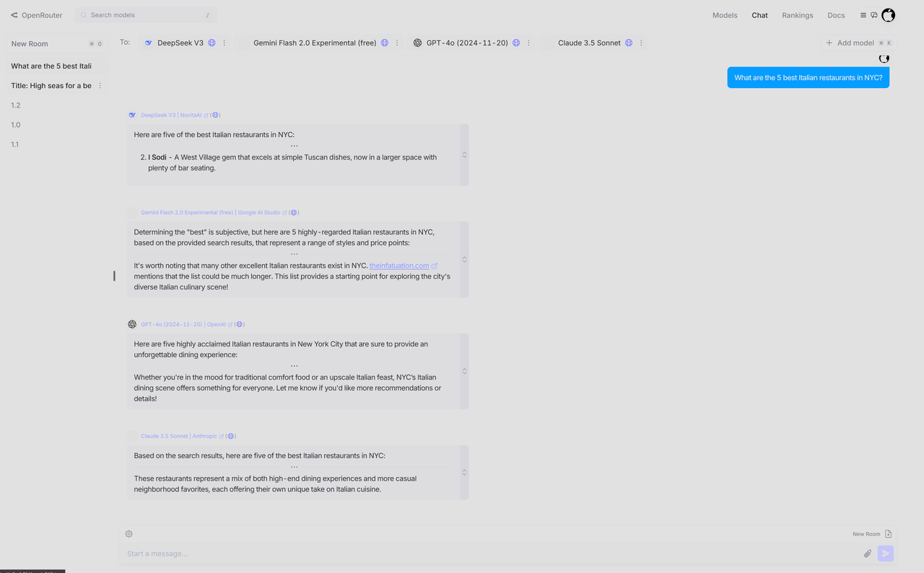Image resolution: width=924 pixels, height=573 pixels.
Task: Expand the DeepSeek V3 response
Action: 464,155
